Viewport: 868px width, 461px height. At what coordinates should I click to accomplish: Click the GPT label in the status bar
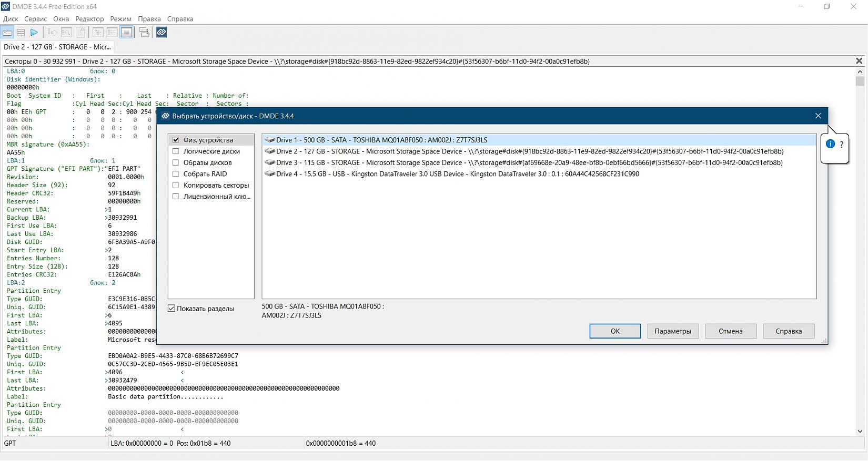[10, 443]
